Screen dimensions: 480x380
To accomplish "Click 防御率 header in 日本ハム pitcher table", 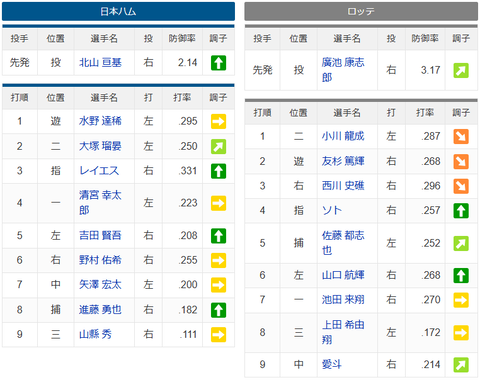I will 182,39.
